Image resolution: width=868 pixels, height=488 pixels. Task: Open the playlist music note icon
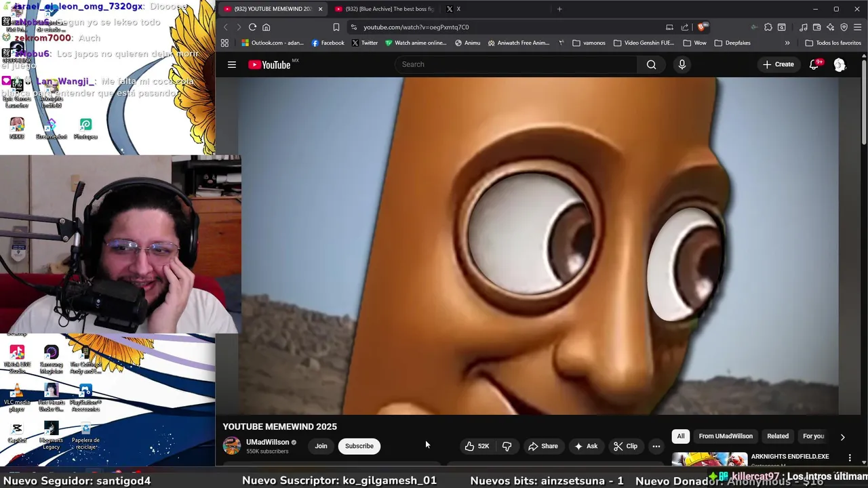803,27
